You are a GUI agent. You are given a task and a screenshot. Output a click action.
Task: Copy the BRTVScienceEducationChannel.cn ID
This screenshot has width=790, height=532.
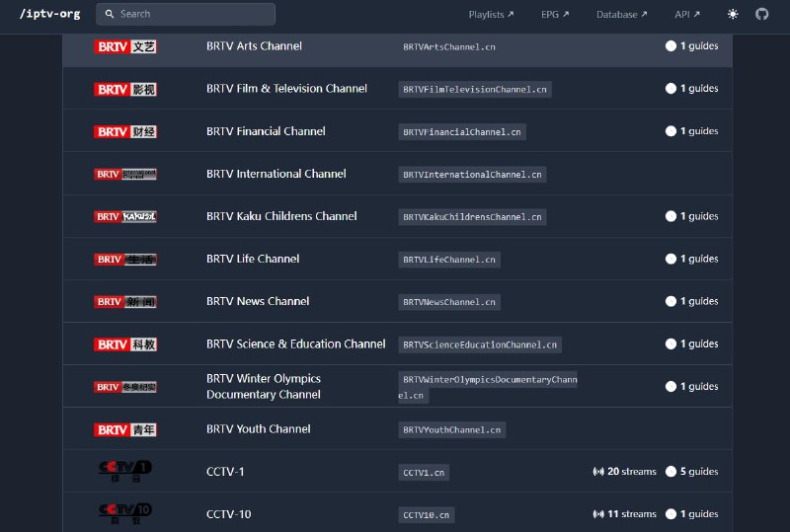(480, 345)
